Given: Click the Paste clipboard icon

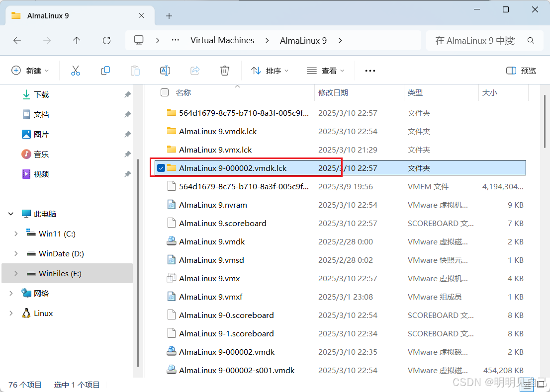Looking at the screenshot, I should point(135,71).
